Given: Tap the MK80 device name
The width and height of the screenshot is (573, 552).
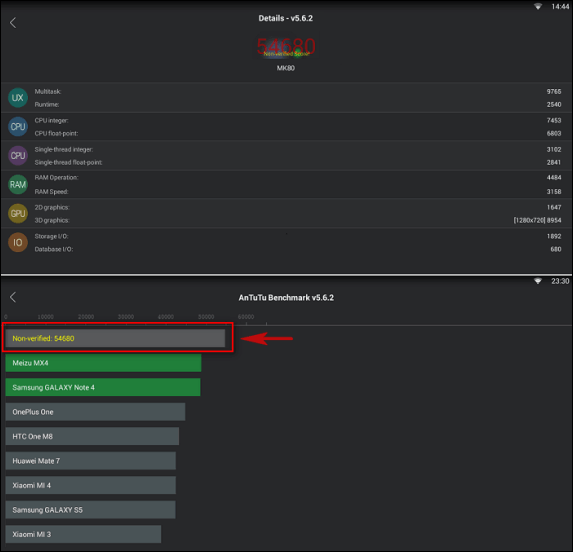Looking at the screenshot, I should pos(286,68).
